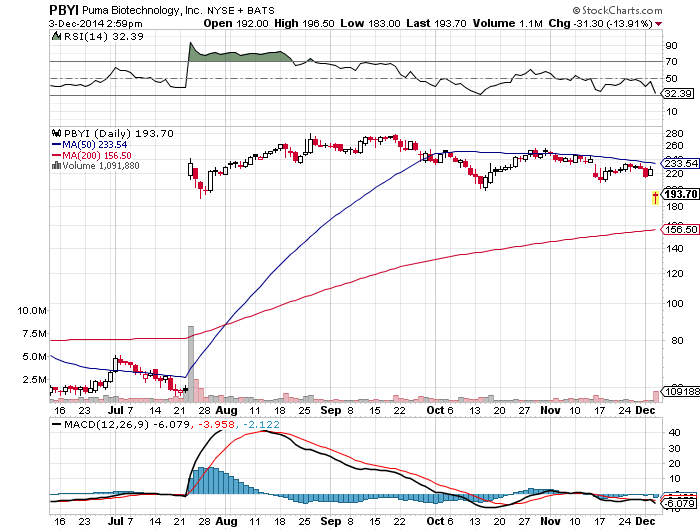This screenshot has height=530, width=700.
Task: Click the StockCharts.com copyright logo
Action: (617, 10)
